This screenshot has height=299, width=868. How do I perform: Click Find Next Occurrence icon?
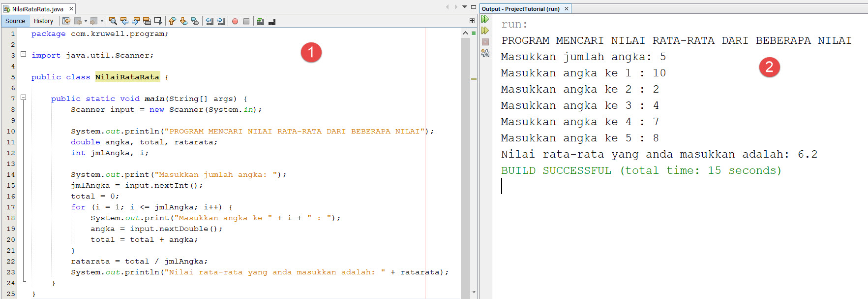(135, 21)
